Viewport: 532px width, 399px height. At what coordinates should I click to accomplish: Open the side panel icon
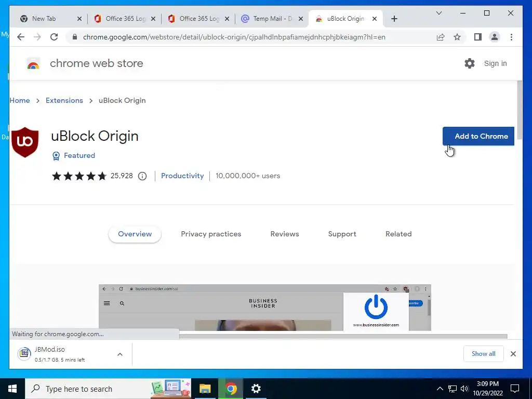click(478, 37)
